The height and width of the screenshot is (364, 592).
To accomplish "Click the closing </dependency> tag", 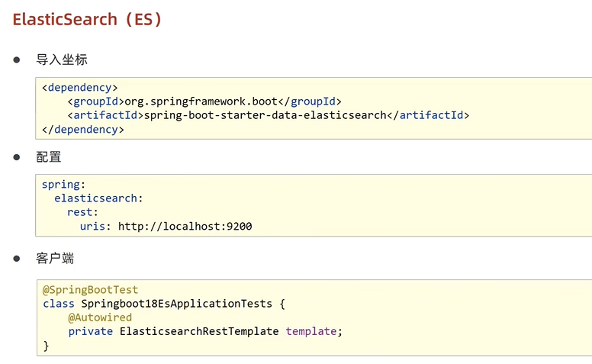I will pos(83,129).
